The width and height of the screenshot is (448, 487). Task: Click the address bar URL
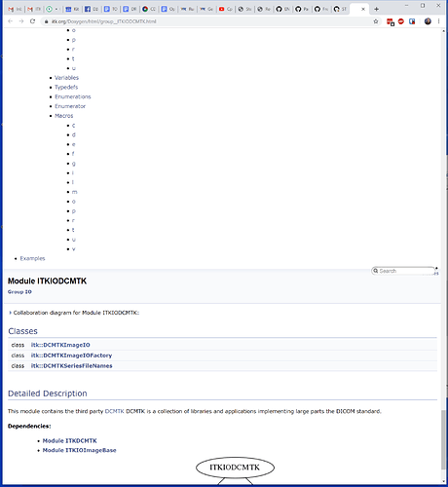click(104, 21)
